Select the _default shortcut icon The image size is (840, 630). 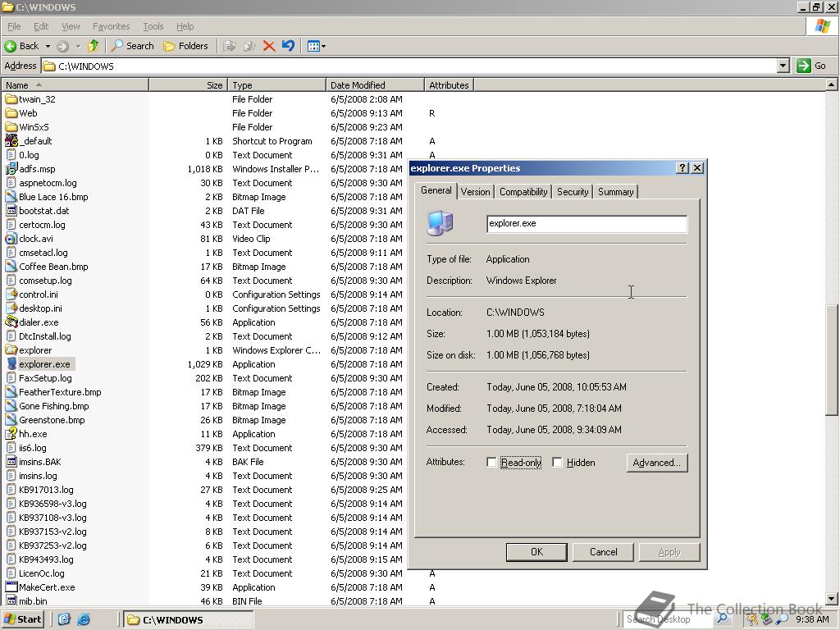11,141
